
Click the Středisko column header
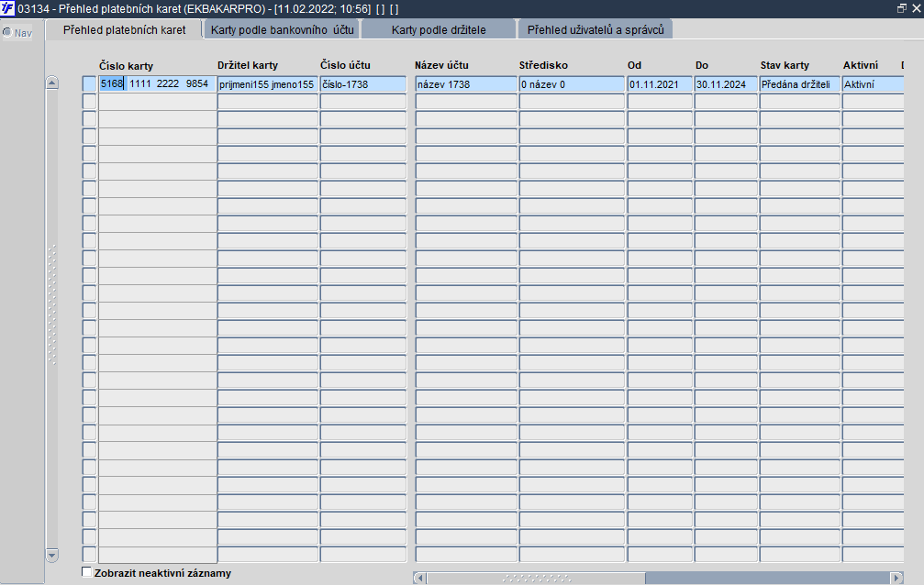[x=543, y=65]
